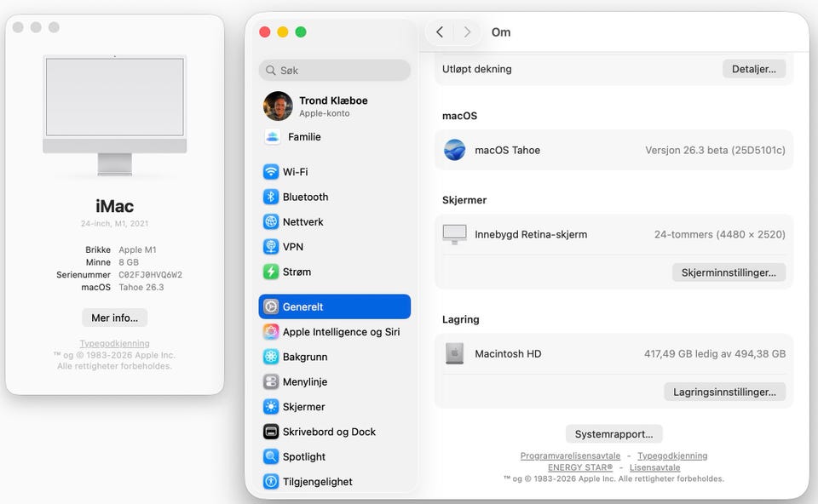Select Skrivebord og Dock label
This screenshot has height=504, width=818.
pyautogui.click(x=329, y=432)
